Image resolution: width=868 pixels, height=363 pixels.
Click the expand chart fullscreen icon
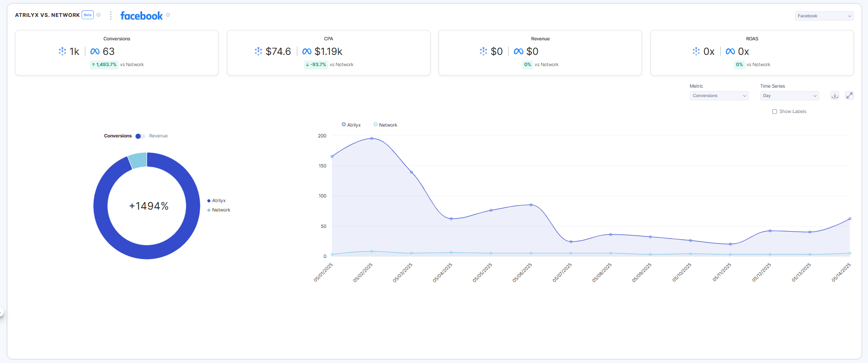tap(849, 96)
